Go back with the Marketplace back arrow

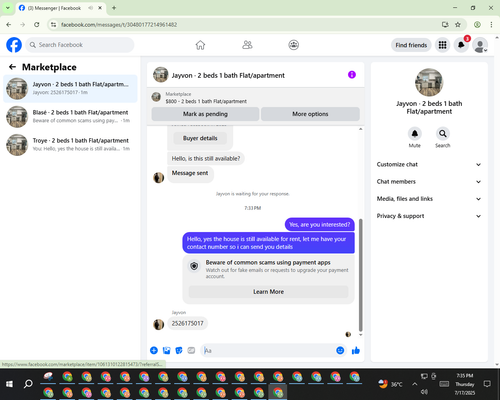[12, 67]
